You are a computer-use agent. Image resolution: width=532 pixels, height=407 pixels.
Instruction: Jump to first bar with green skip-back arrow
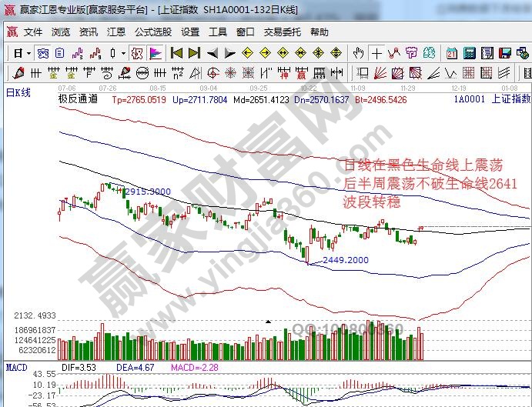[x=176, y=53]
